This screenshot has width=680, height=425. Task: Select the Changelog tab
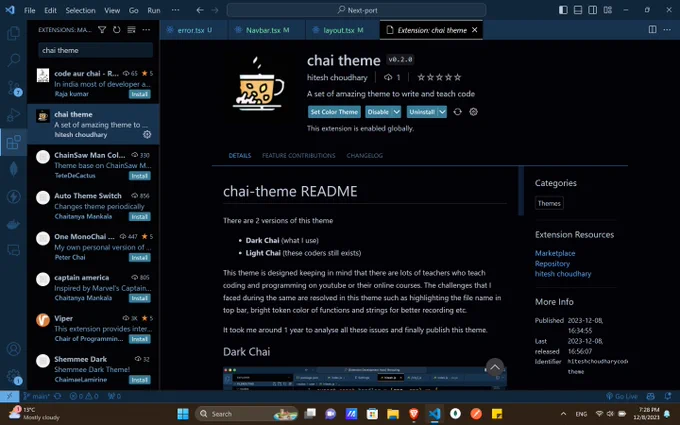[364, 155]
